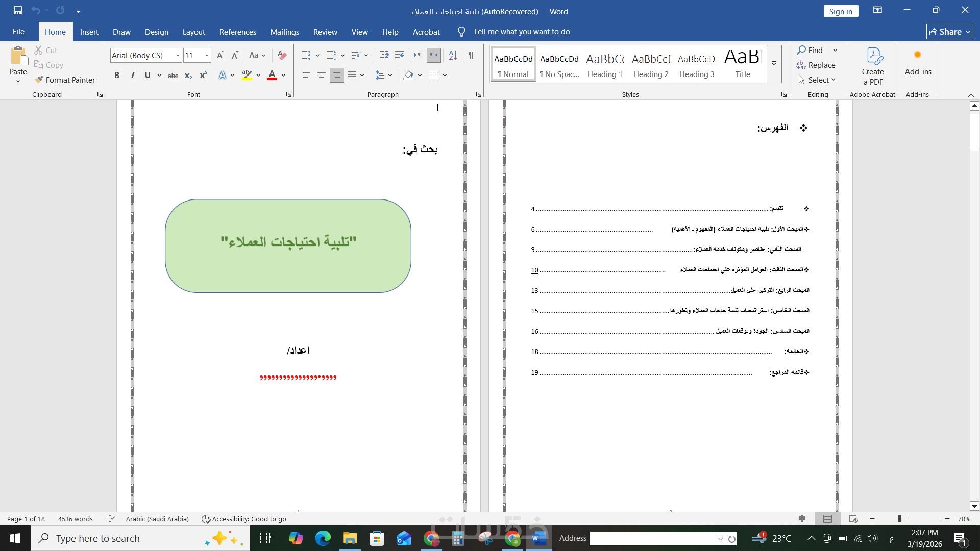Toggle italic formatting
This screenshot has height=551, width=980.
133,76
